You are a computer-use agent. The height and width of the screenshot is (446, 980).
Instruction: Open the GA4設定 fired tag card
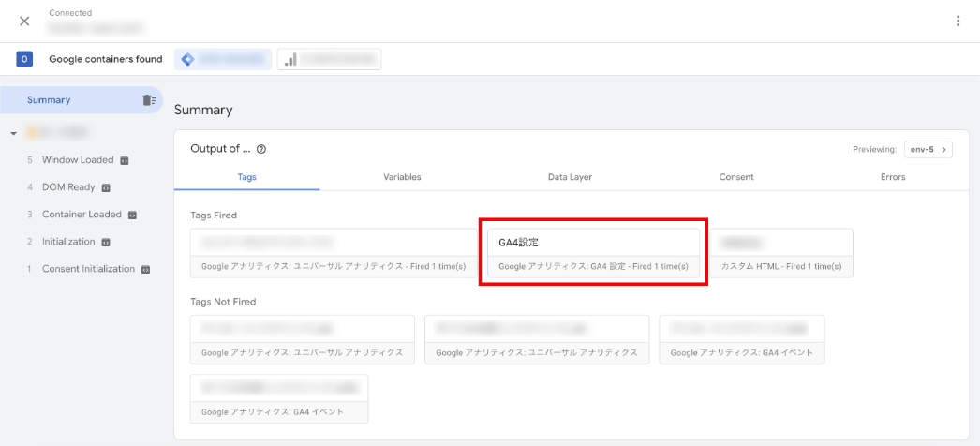[593, 253]
